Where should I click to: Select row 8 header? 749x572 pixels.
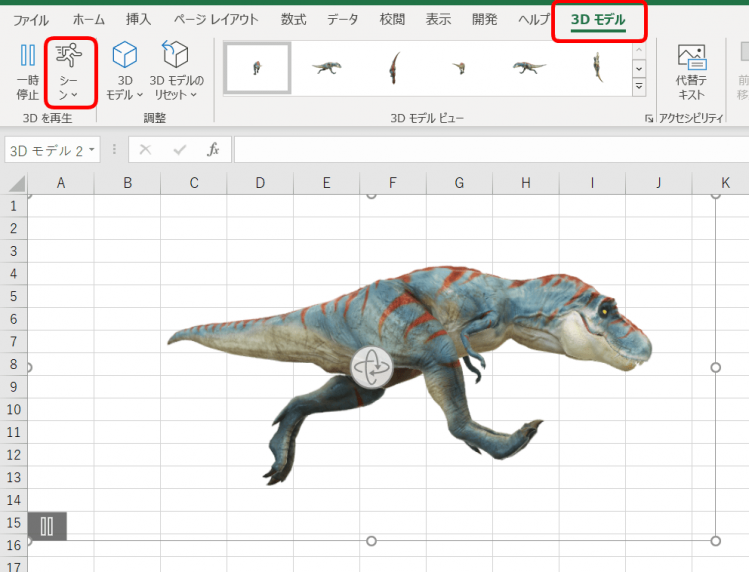pyautogui.click(x=13, y=364)
